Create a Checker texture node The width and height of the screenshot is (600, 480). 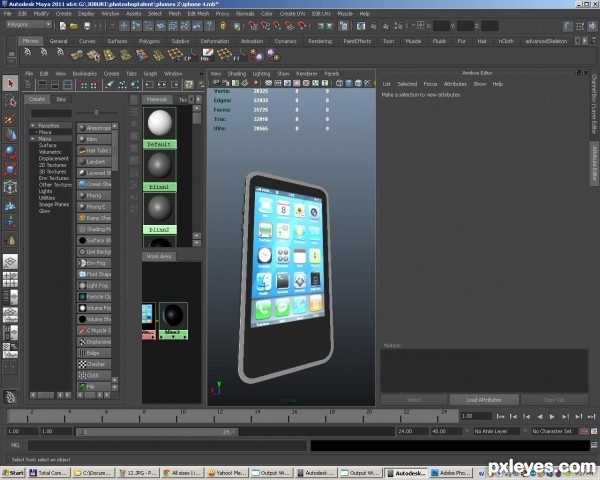94,364
